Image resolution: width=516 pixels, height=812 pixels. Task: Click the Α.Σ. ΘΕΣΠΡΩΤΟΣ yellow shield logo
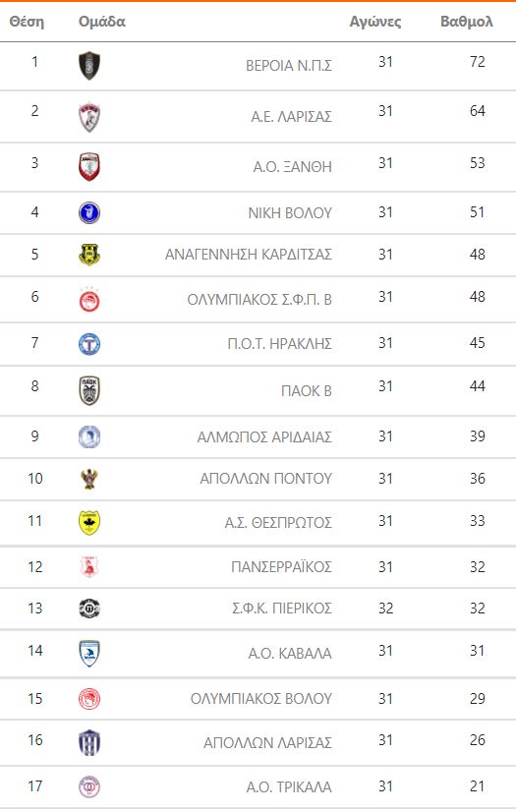89,522
